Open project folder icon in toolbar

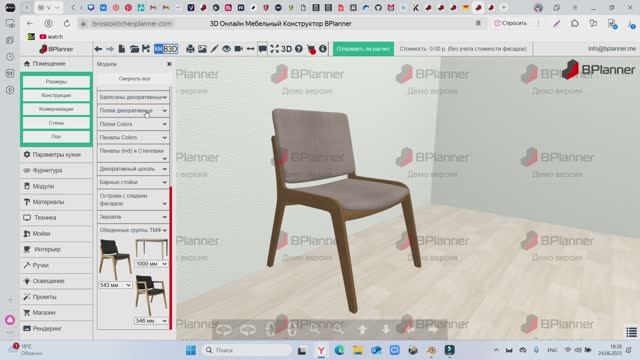(x=134, y=49)
